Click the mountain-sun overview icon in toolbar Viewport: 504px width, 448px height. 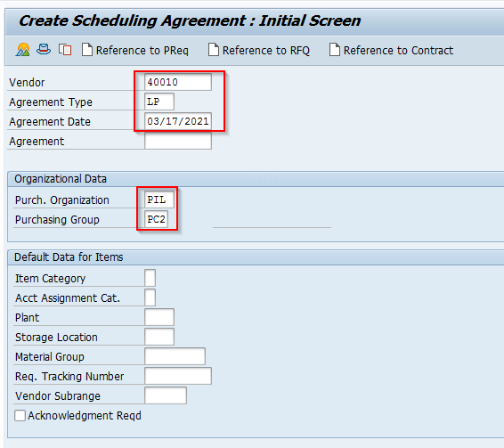pos(23,50)
